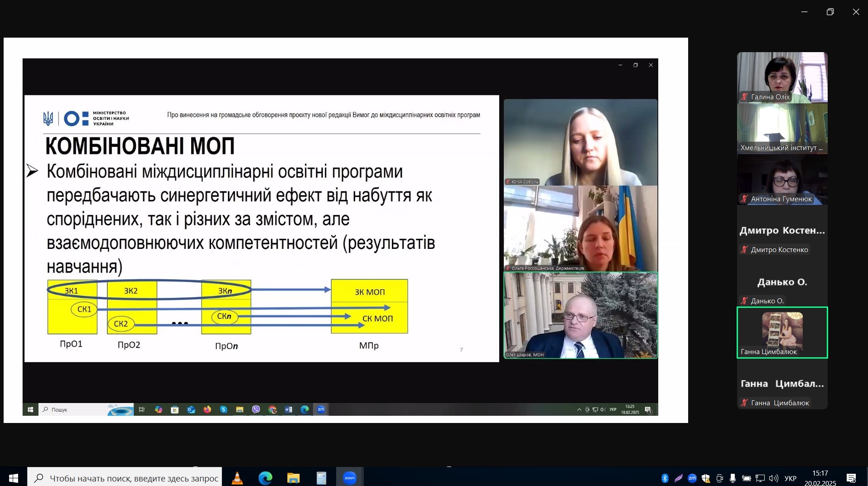Select the Олег Шаров, МОН video in the shared screen
Screen dimensions: 868x486
(580, 315)
